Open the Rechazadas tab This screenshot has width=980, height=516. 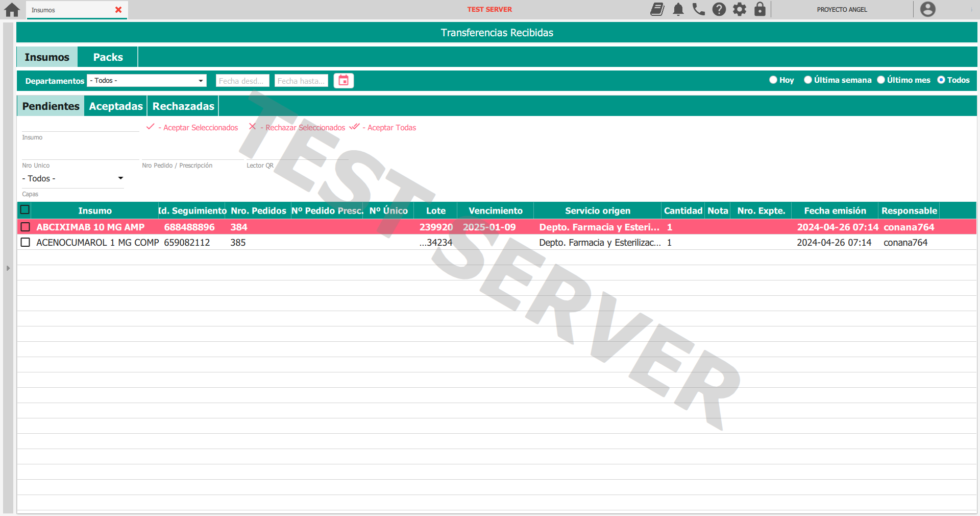click(x=183, y=106)
